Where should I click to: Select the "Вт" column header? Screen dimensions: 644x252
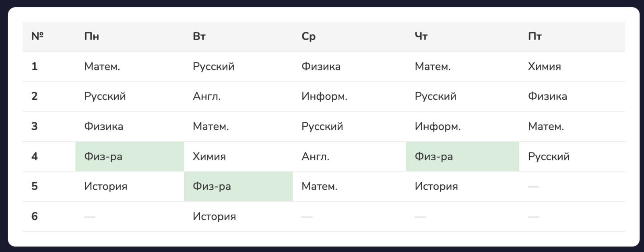tap(199, 37)
